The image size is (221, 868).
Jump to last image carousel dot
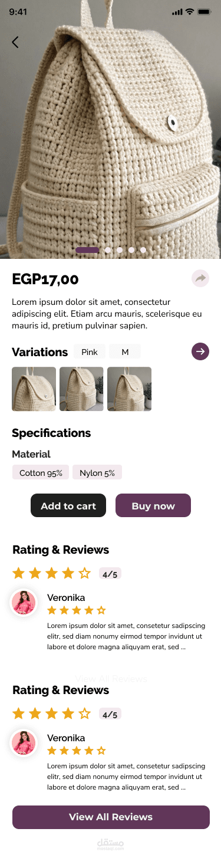pyautogui.click(x=143, y=250)
